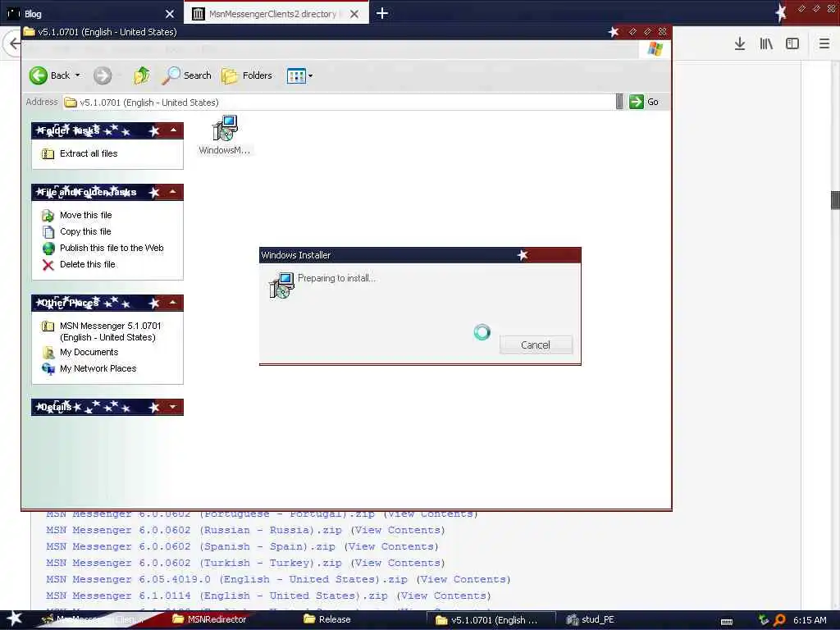The width and height of the screenshot is (840, 630).
Task: Open a new browser tab
Action: (382, 13)
